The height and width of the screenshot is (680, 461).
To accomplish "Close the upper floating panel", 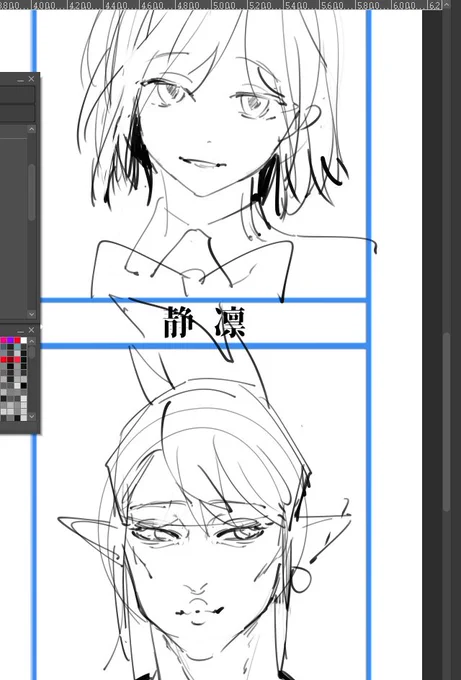I will click(x=31, y=79).
